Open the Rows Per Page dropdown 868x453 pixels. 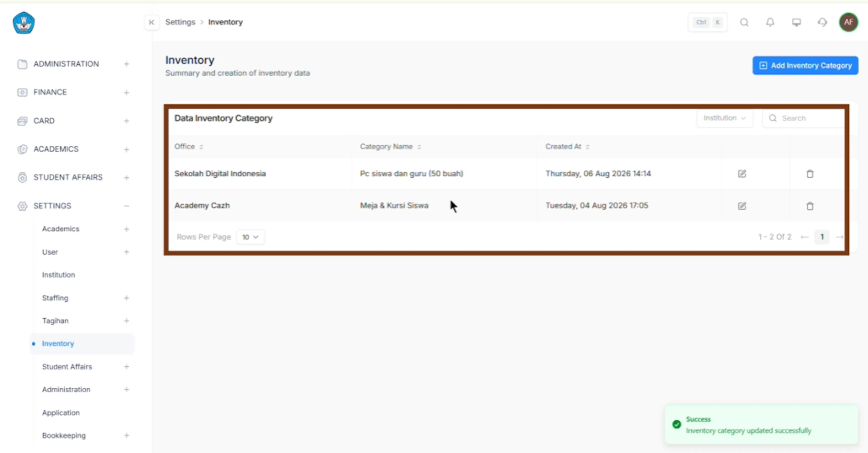coord(250,237)
